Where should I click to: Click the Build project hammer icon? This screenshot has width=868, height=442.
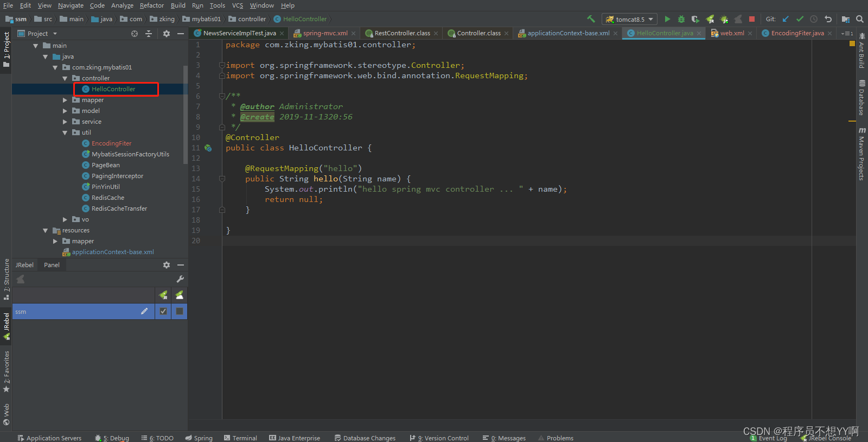[591, 19]
